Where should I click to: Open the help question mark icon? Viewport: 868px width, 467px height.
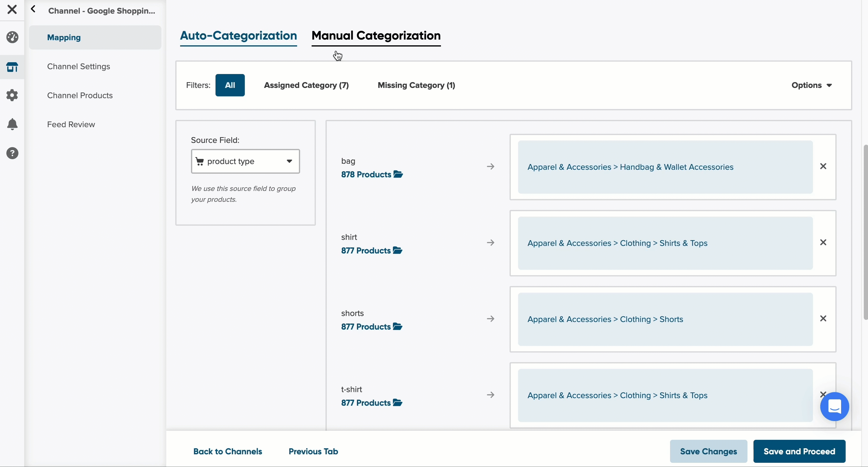(x=12, y=153)
